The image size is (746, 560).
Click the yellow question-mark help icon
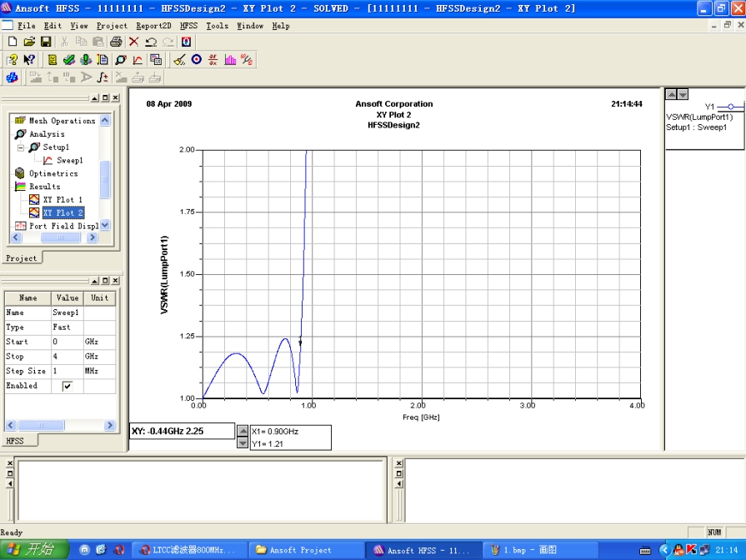pos(13,60)
